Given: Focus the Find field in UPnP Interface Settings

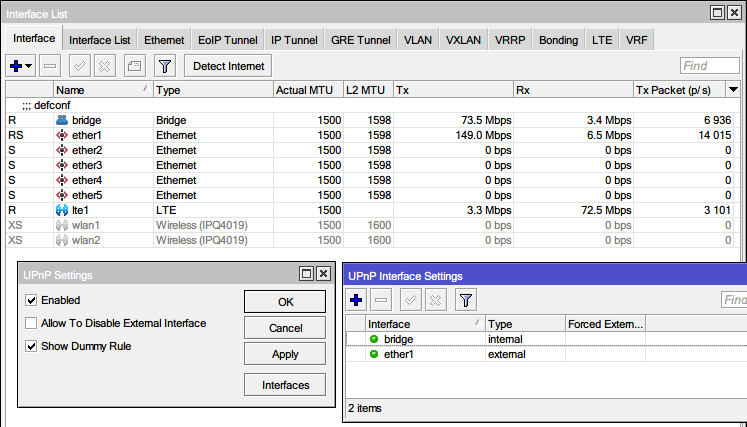Looking at the screenshot, I should pos(734,300).
